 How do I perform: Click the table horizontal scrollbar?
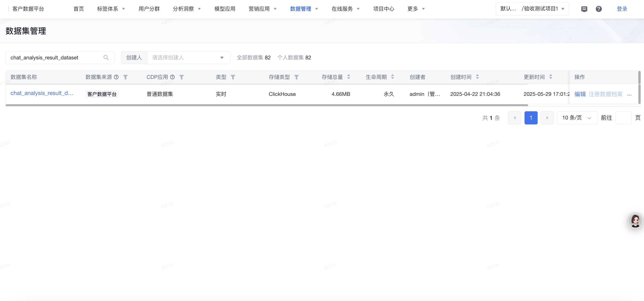267,105
